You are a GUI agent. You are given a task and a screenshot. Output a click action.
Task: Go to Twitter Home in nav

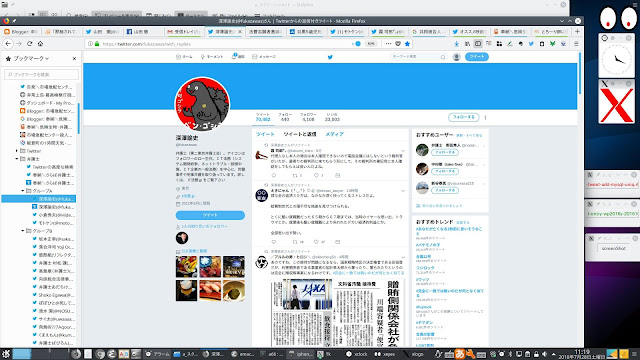click(x=184, y=57)
